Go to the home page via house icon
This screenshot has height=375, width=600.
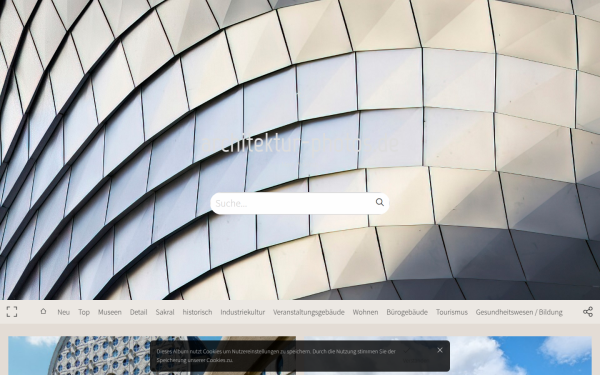click(43, 311)
